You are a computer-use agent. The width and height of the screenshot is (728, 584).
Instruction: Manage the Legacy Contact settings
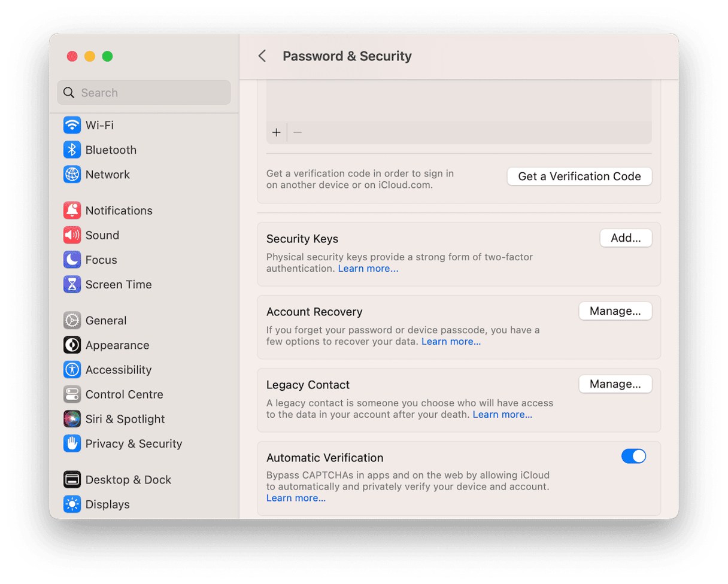tap(615, 384)
